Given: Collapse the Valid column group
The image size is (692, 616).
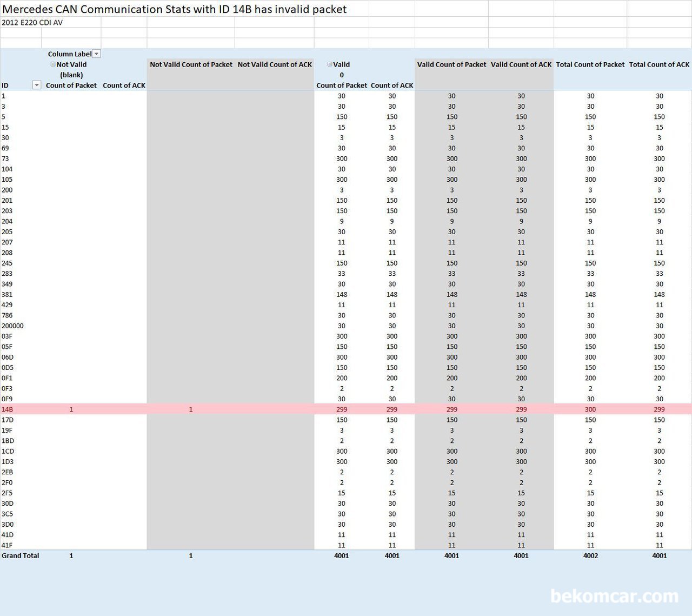Looking at the screenshot, I should tap(330, 64).
